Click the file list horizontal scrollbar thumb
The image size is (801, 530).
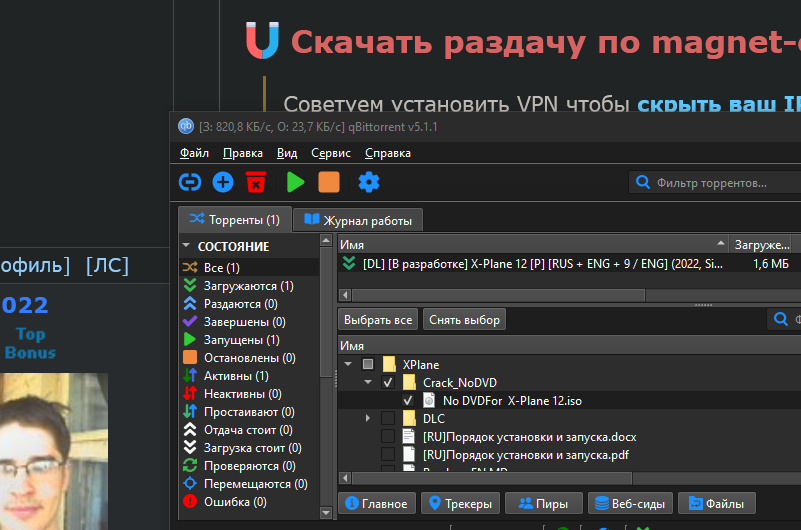(492, 478)
